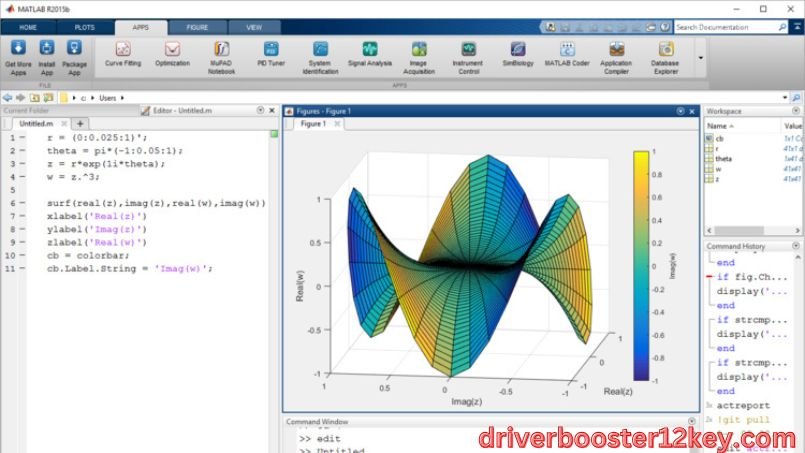This screenshot has width=805, height=453.
Task: Toggle breakpoint dash on line 11
Action: (22, 268)
